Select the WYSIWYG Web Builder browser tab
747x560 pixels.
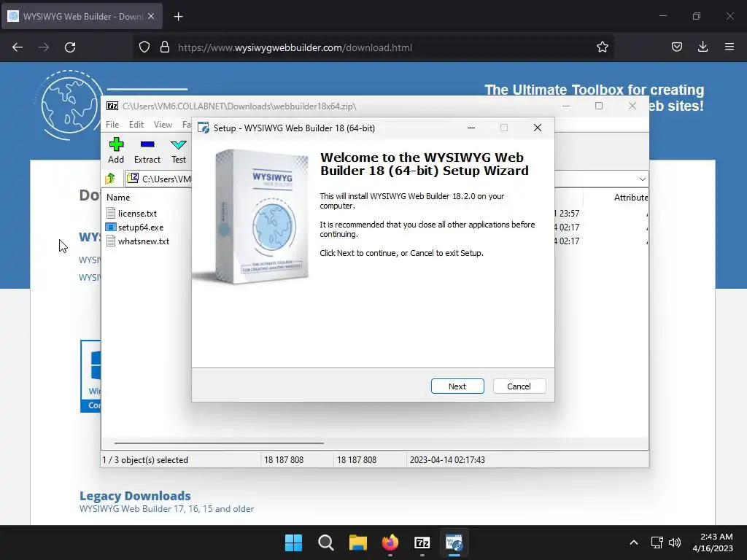tap(82, 16)
